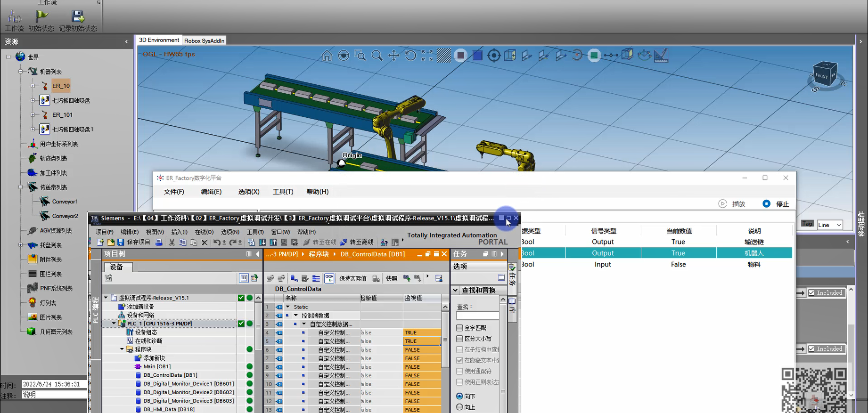Enable the 全字匹配 whole word checkbox
Image resolution: width=868 pixels, height=413 pixels.
click(459, 328)
